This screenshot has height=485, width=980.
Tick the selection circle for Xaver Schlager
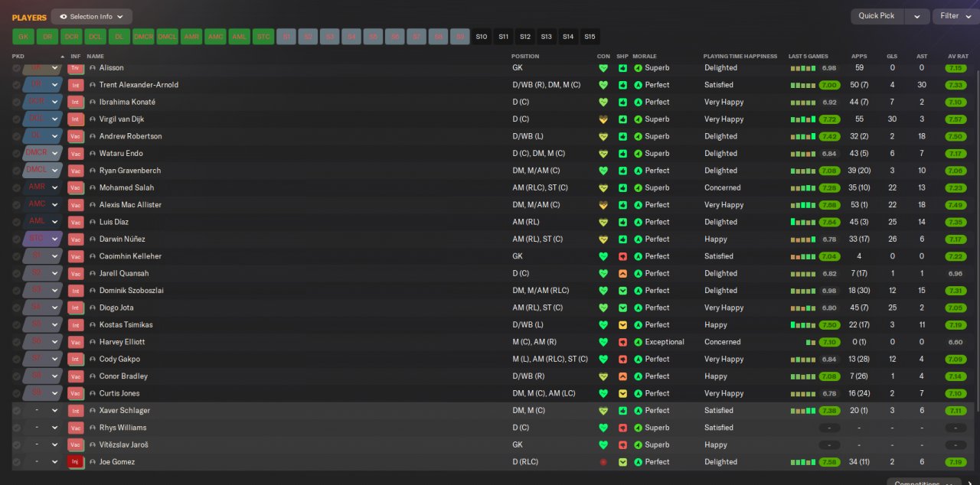[16, 411]
